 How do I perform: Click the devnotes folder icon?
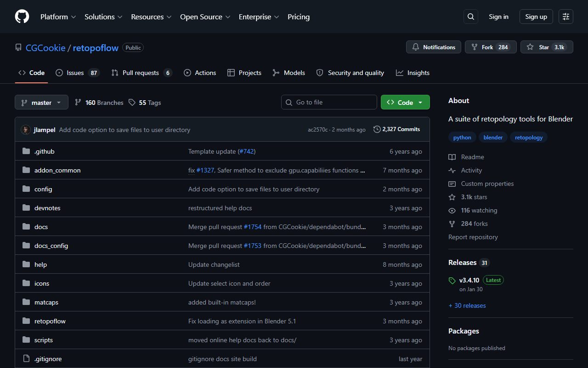[x=26, y=208]
